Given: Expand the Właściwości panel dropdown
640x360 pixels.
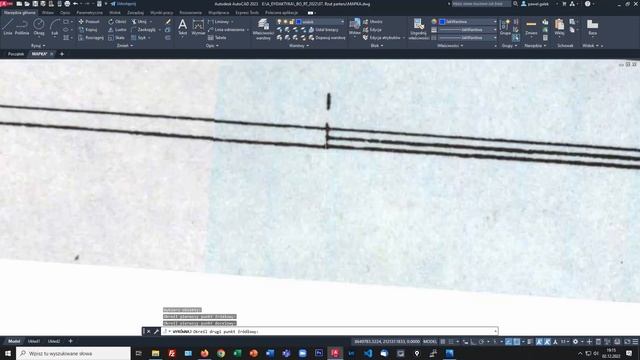Looking at the screenshot, I should click(450, 46).
